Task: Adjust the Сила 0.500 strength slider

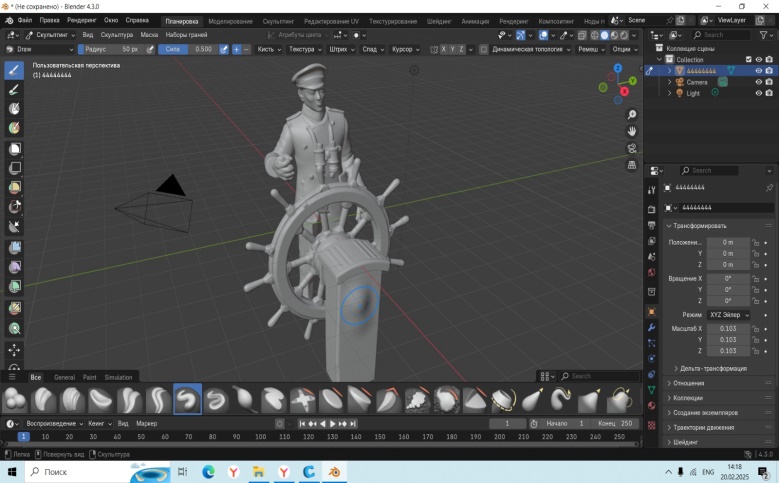Action: point(189,49)
